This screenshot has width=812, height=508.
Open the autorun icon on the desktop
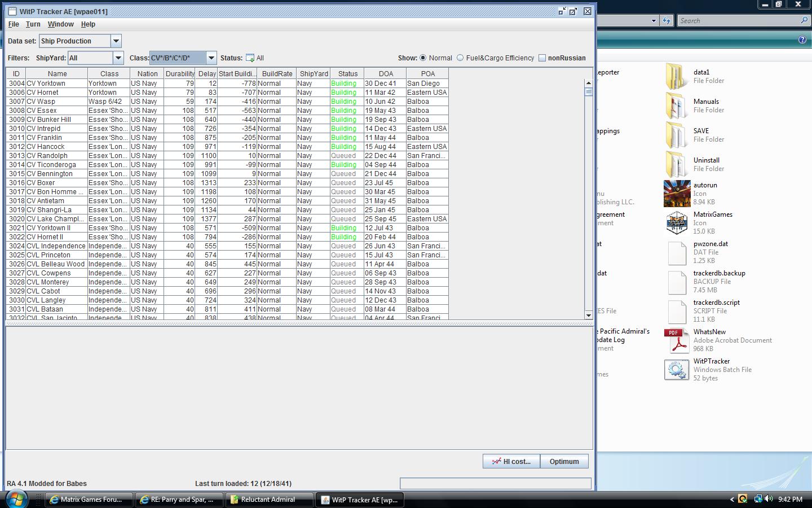click(x=677, y=193)
